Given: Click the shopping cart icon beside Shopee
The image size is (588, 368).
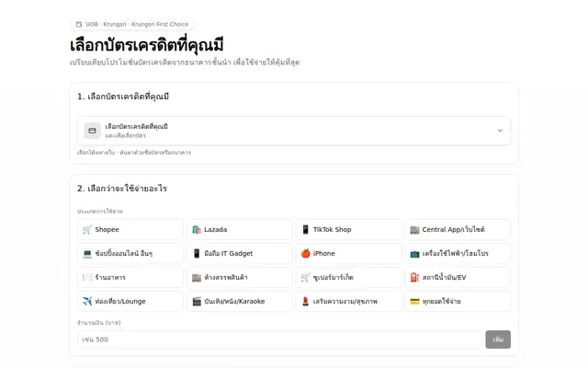Looking at the screenshot, I should coord(87,229).
